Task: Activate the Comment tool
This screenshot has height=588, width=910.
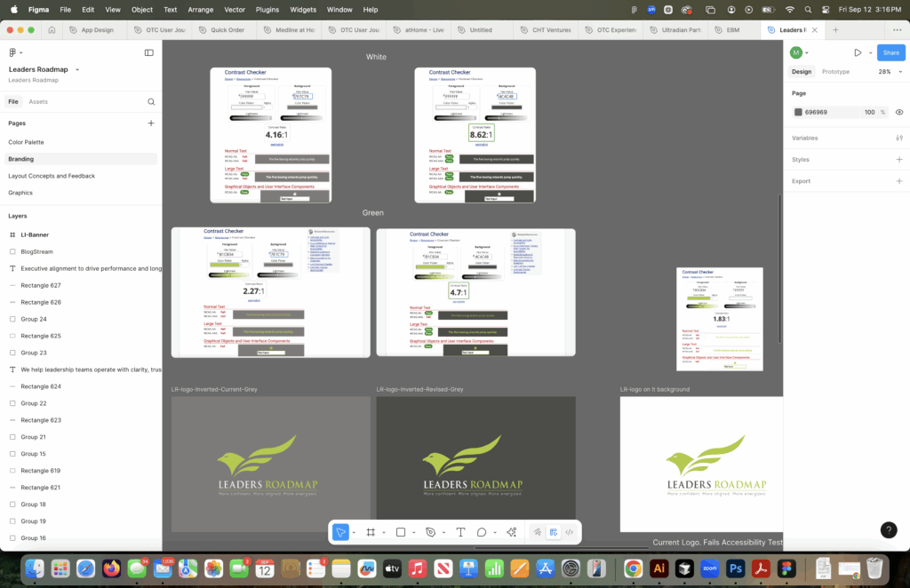Action: 482,532
